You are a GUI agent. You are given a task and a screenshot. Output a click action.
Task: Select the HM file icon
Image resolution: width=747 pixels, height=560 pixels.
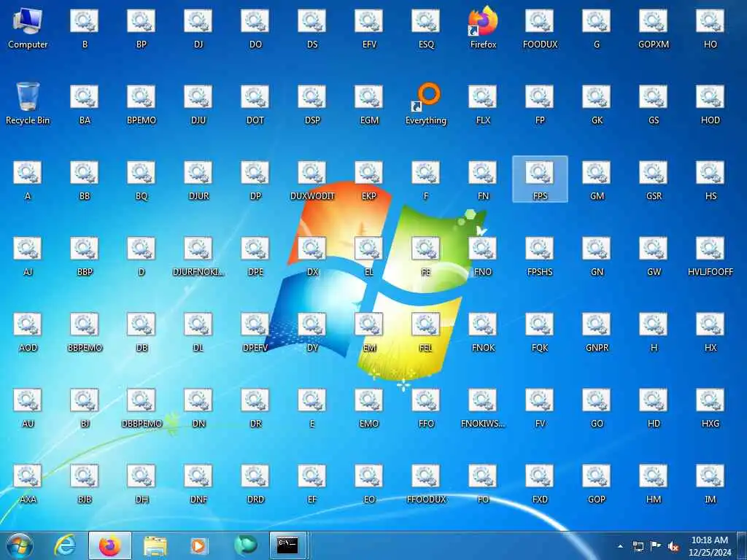[x=654, y=483]
